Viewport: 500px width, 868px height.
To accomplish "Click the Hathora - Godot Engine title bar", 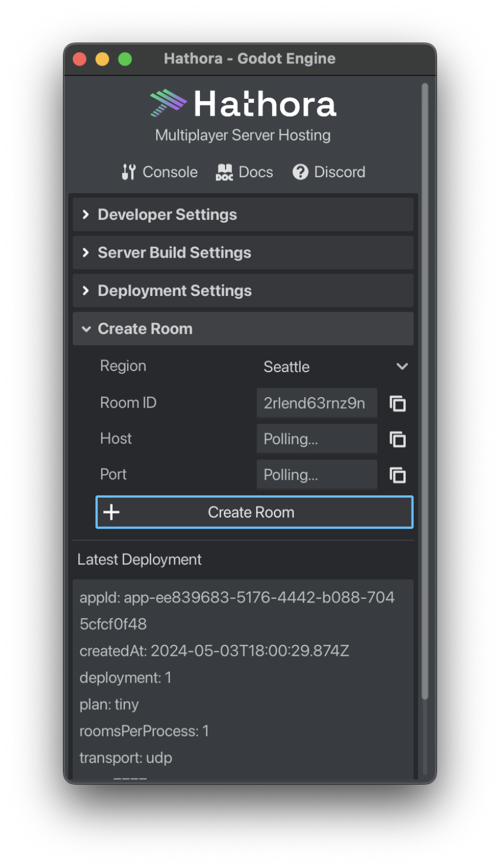I will (250, 59).
